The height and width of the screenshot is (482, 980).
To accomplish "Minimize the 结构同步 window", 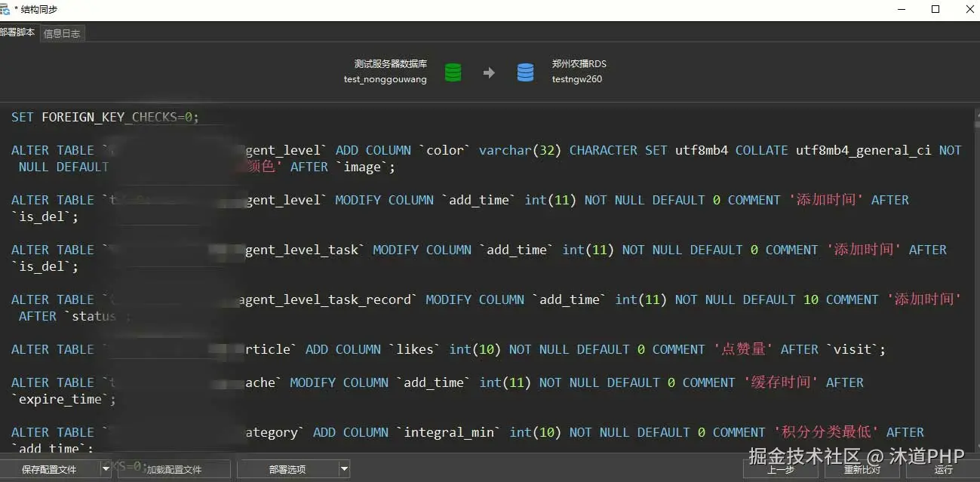I will point(902,9).
